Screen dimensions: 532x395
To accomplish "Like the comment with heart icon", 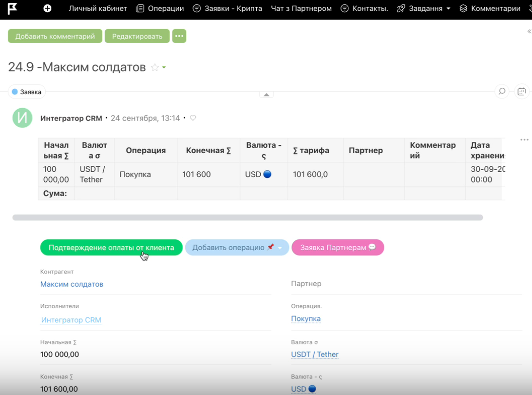I will pyautogui.click(x=193, y=118).
